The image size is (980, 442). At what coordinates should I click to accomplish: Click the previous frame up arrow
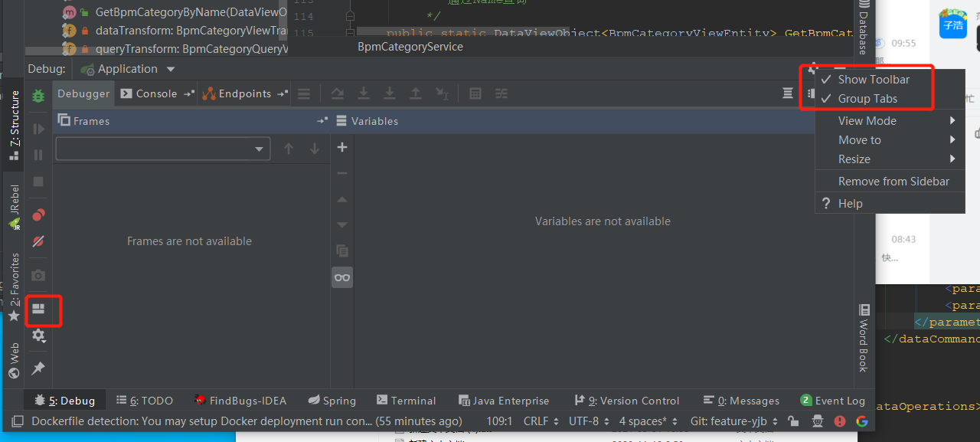click(289, 149)
